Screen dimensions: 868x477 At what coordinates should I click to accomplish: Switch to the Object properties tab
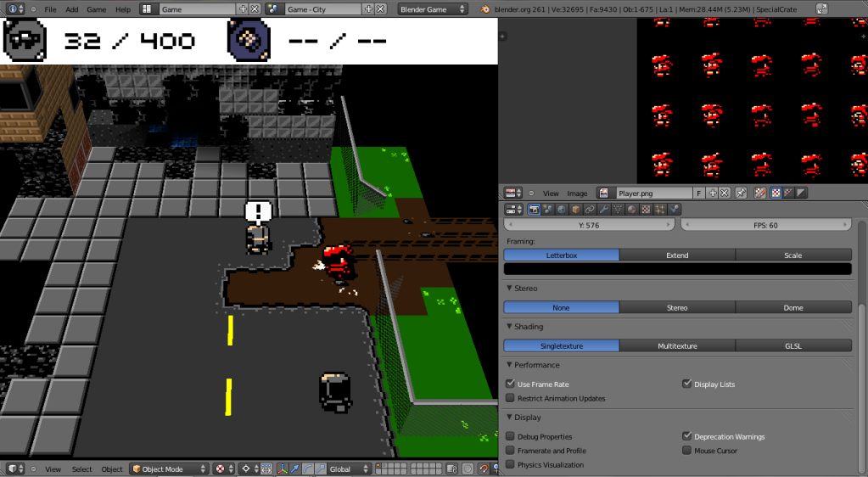point(576,209)
